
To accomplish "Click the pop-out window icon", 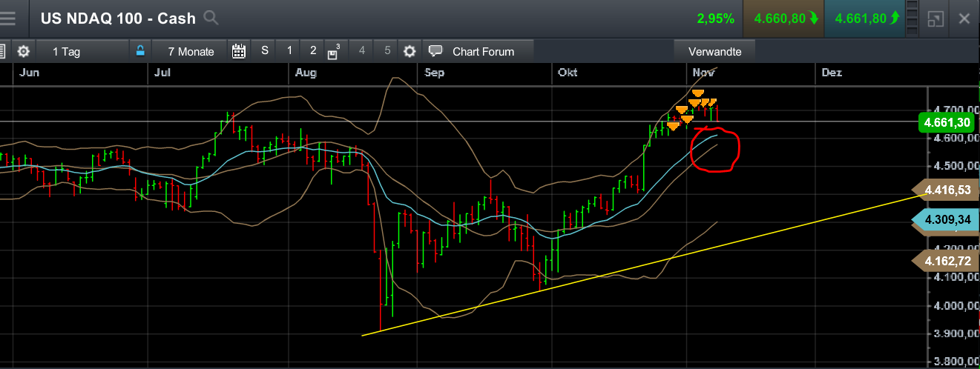I will tap(936, 19).
